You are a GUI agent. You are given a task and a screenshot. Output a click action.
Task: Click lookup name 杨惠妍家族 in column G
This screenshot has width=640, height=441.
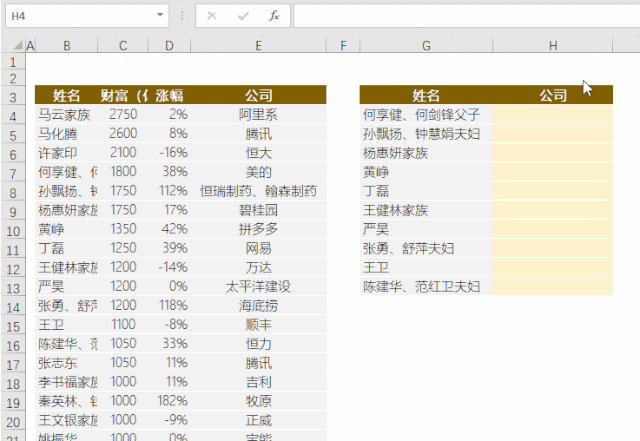tap(426, 153)
